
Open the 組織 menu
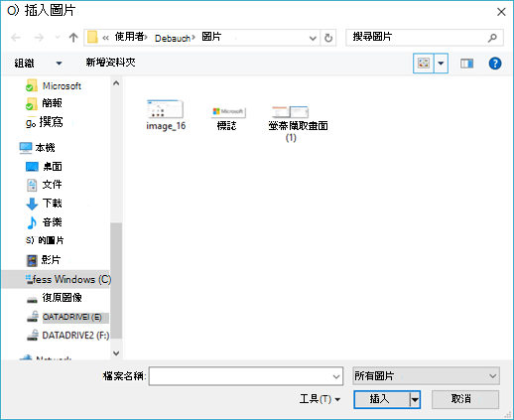[38, 63]
